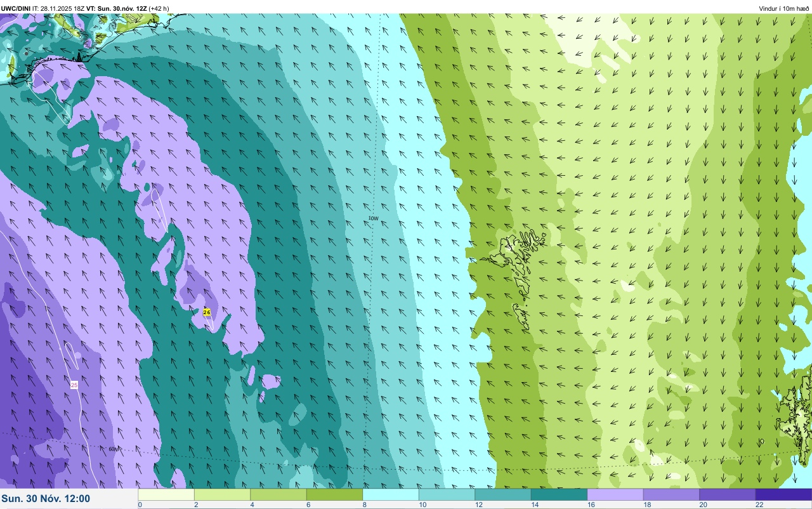Pick the teal 12–14 legend swatch
The width and height of the screenshot is (812, 509).
click(503, 494)
